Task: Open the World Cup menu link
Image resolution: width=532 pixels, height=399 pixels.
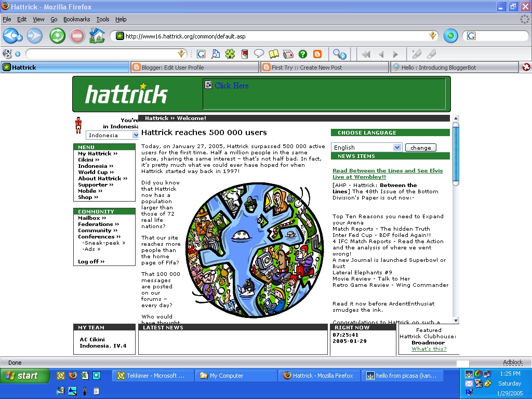Action: point(96,172)
